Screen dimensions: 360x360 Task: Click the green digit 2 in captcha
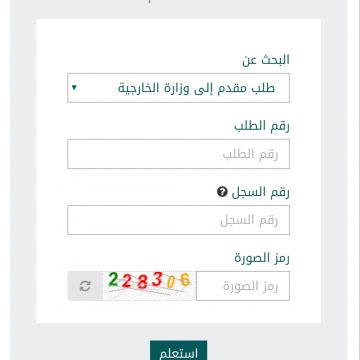tap(113, 279)
